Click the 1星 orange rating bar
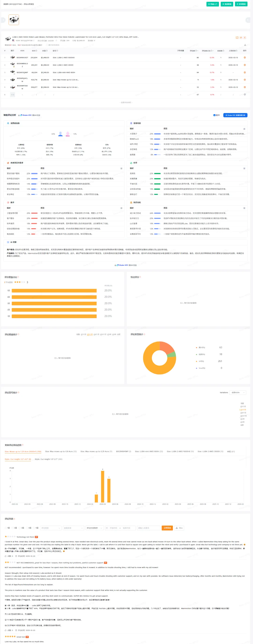 [x=54, y=316]
